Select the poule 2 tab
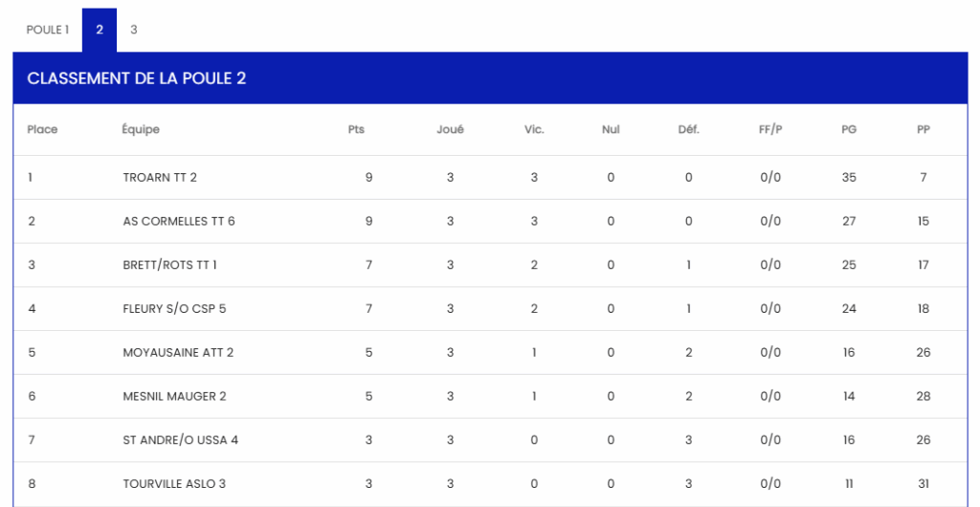The height and width of the screenshot is (507, 980). tap(100, 30)
